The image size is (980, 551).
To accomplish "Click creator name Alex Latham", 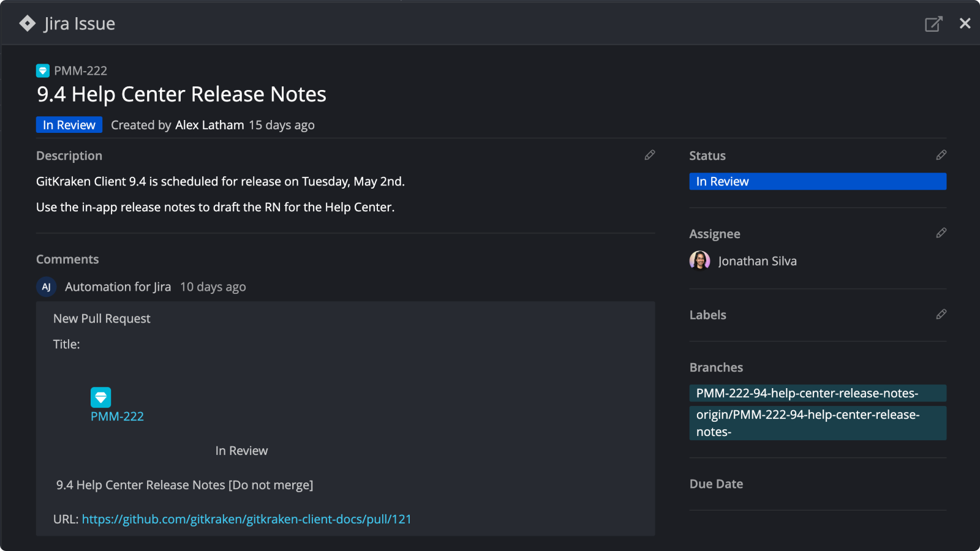I will (209, 125).
